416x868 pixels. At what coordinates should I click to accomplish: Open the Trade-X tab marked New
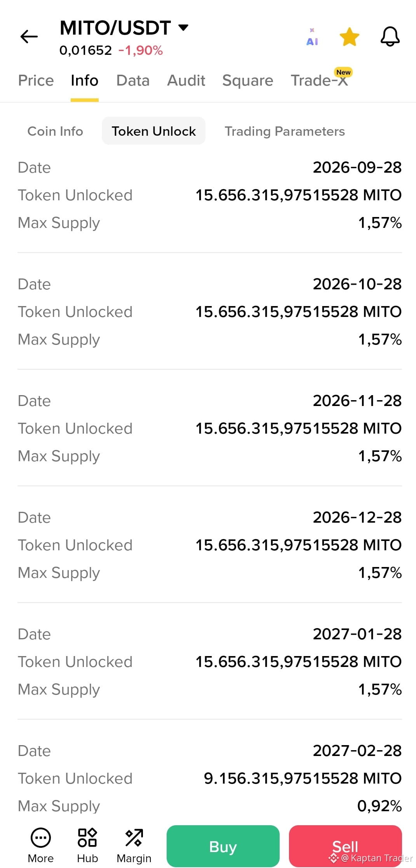tap(319, 80)
